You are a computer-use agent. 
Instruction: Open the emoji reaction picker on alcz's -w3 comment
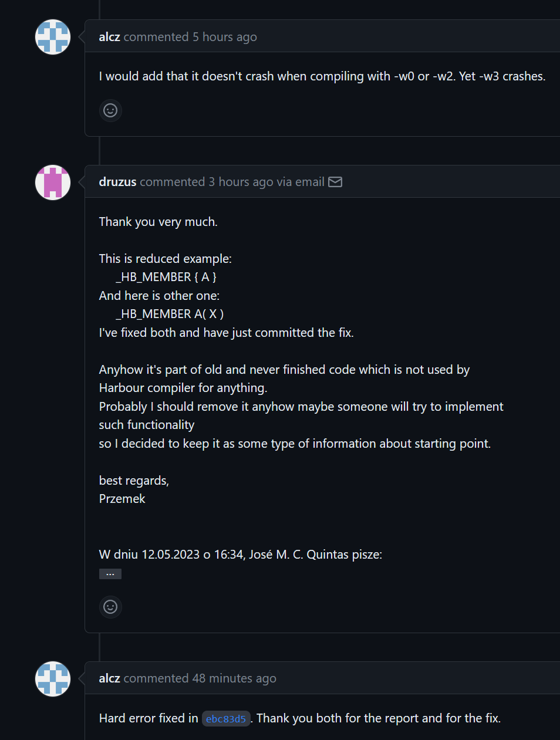tap(110, 110)
